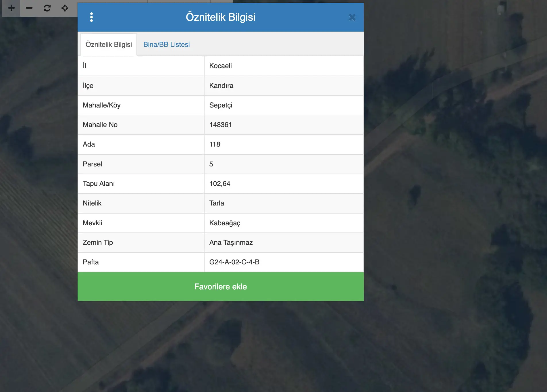
Task: Select the Kocaeli province value cell
Action: (x=284, y=66)
